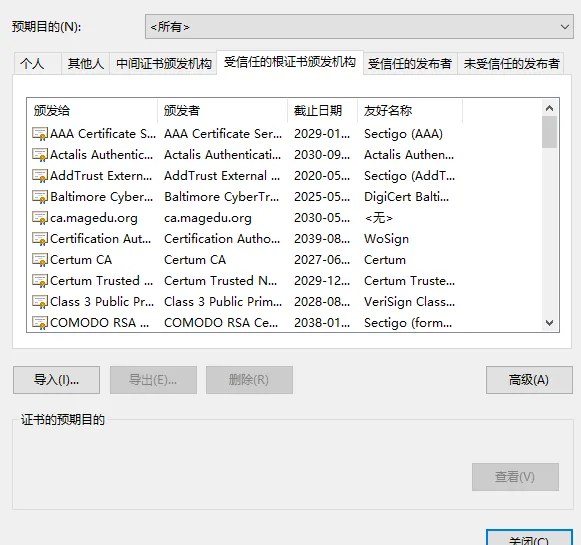Sort by the 颁发者 column header

(x=222, y=110)
